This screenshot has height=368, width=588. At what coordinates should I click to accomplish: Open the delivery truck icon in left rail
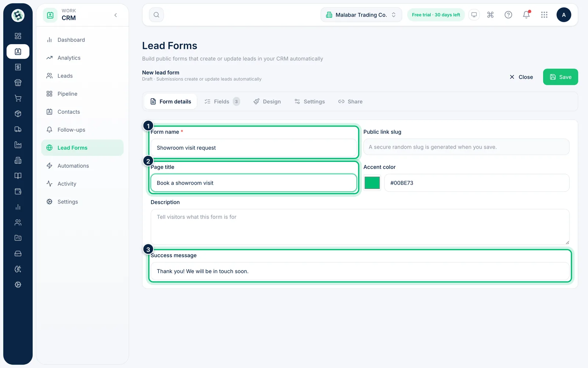point(18,129)
